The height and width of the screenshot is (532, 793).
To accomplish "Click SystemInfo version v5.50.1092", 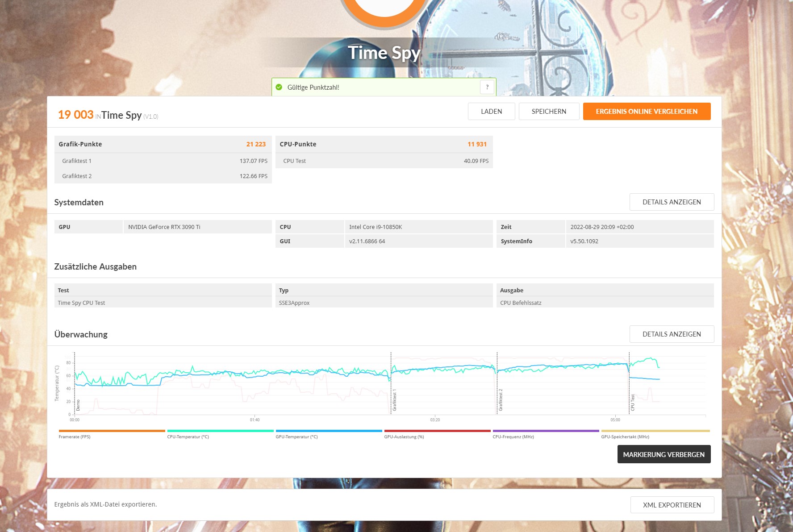I will coord(584,241).
